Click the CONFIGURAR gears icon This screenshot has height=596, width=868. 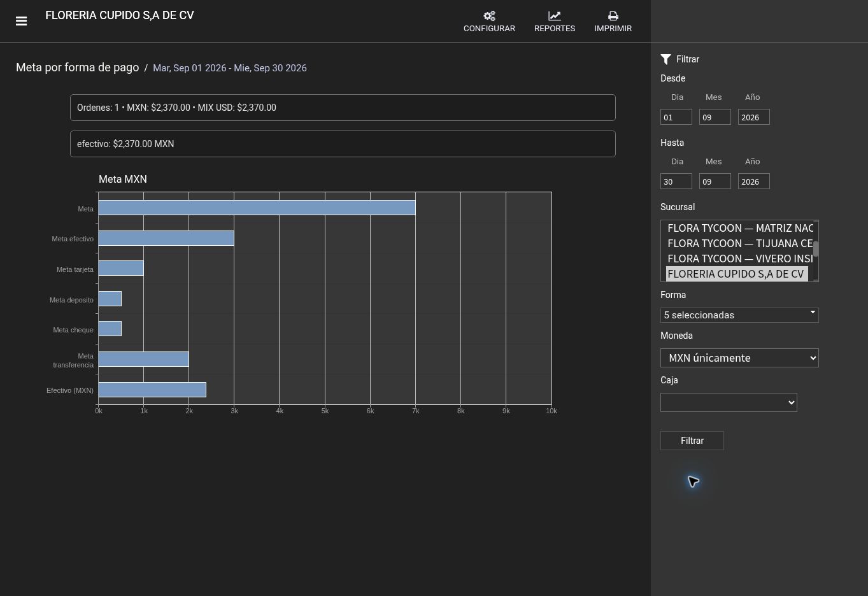489,16
